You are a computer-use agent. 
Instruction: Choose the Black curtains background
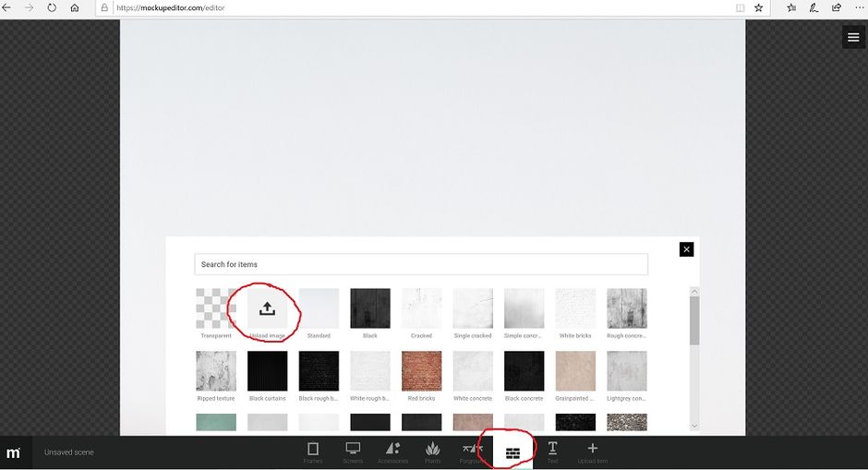pos(268,371)
